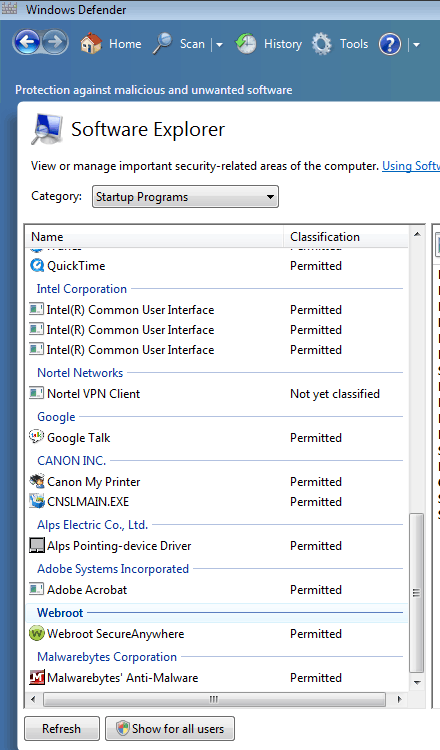The image size is (440, 750).
Task: Select the QuickTime row
Action: pyautogui.click(x=218, y=265)
